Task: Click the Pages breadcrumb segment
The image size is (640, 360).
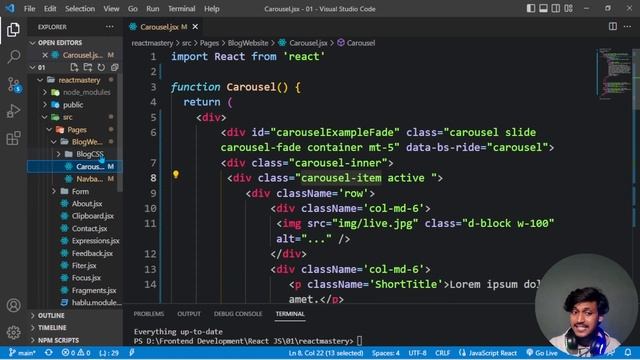Action: 209,43
